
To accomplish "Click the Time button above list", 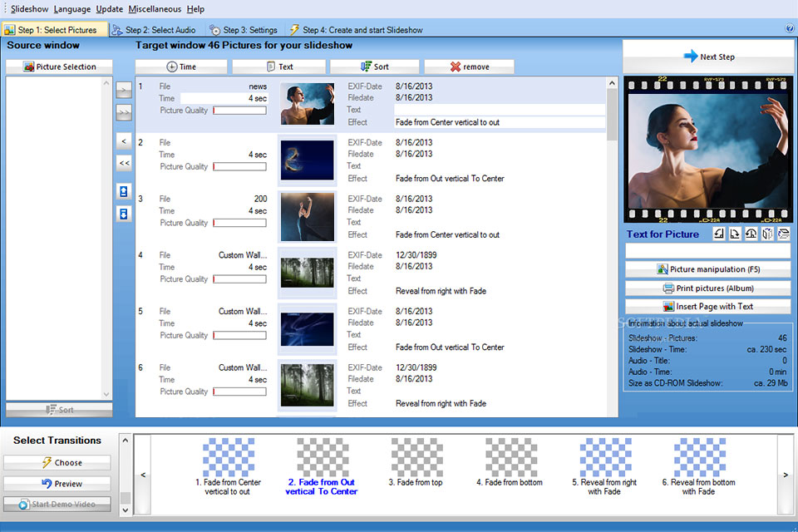I will pyautogui.click(x=181, y=66).
